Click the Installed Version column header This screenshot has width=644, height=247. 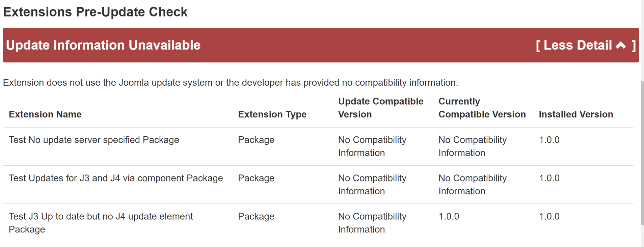coord(575,114)
